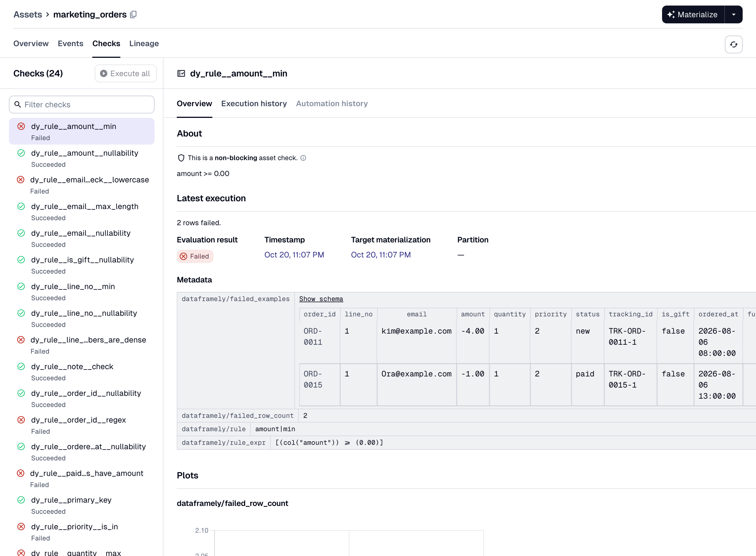Click the failed icon of dy_rule__priority__is_in

click(21, 526)
